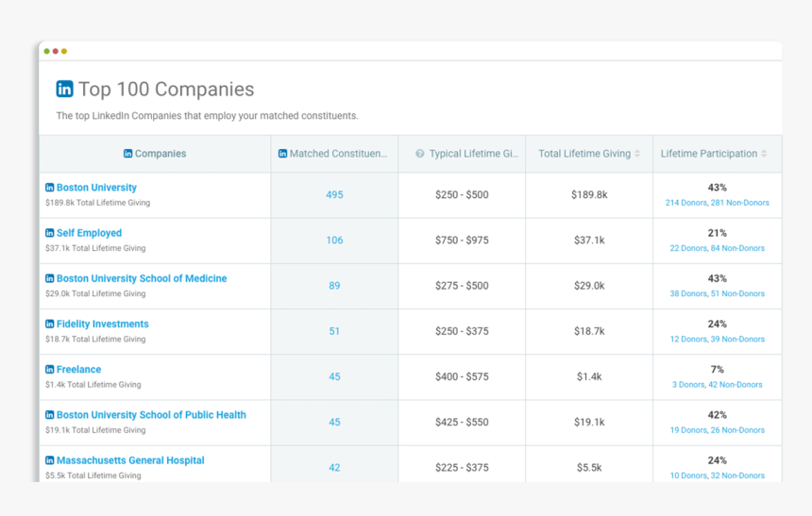Click LinkedIn icon in Matched Constituents header

pos(282,154)
